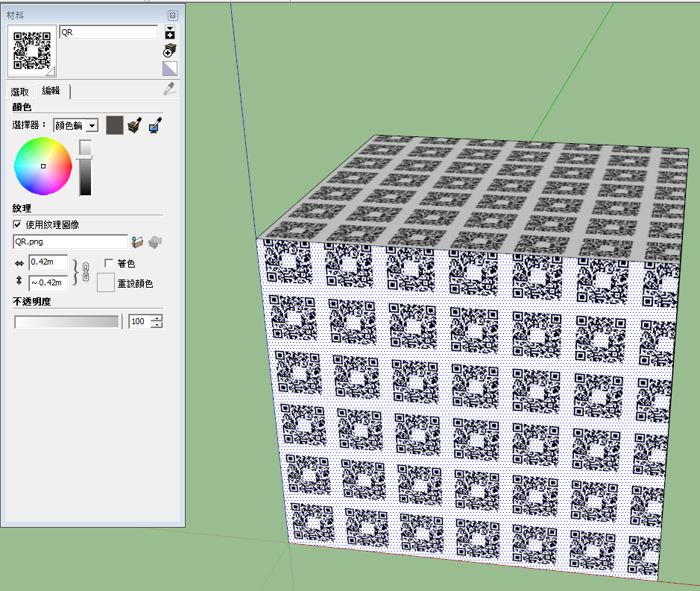Switch to the 選取 tab
Image resolution: width=700 pixels, height=591 pixels.
coord(19,92)
